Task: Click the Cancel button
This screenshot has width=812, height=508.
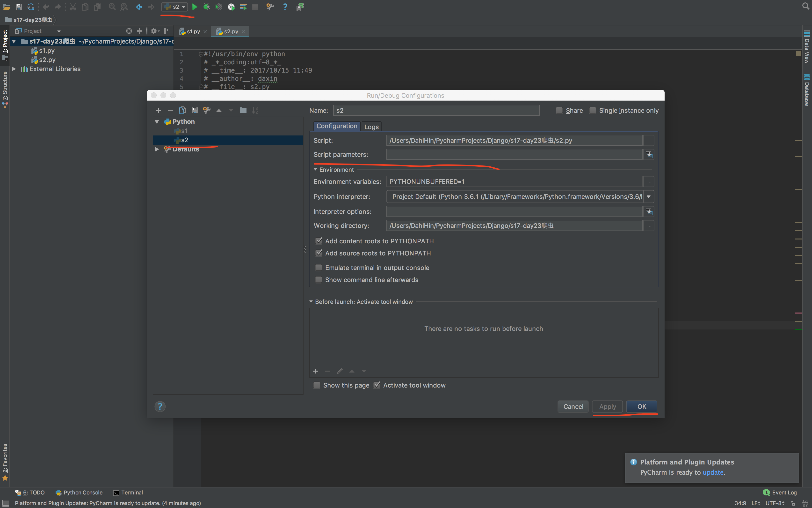Action: pos(573,407)
